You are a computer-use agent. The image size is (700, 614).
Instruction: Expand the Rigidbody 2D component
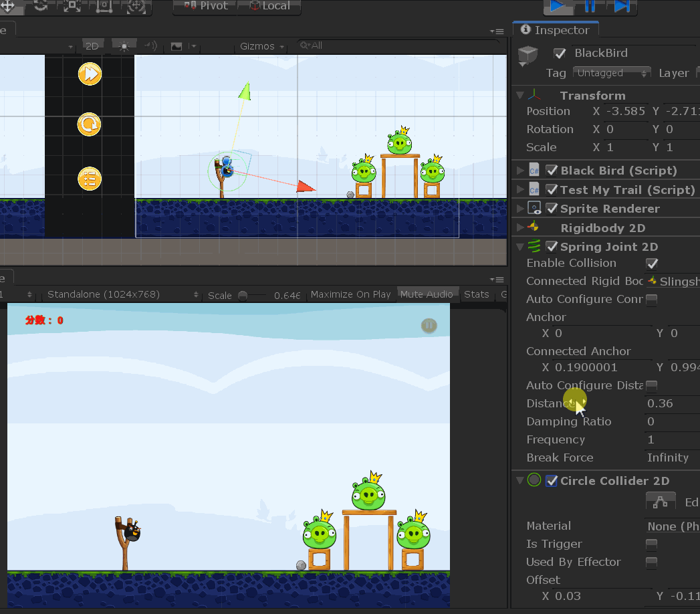coord(519,227)
